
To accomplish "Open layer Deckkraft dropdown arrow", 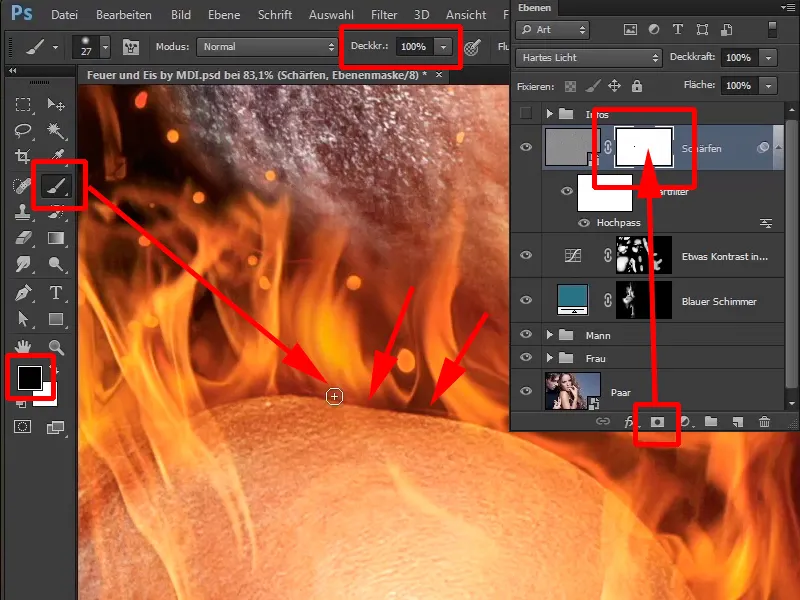I will click(x=768, y=58).
